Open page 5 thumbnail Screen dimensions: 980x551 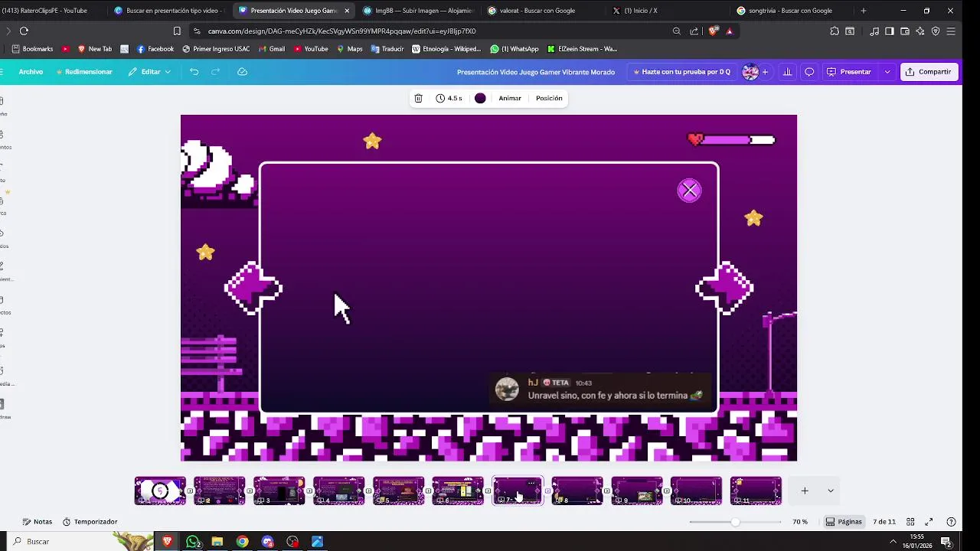tap(399, 491)
